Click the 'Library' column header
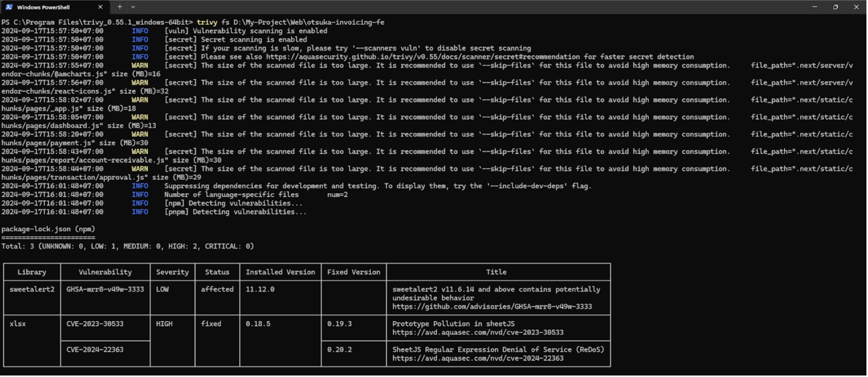Screen dimensions: 868x377 pos(32,272)
